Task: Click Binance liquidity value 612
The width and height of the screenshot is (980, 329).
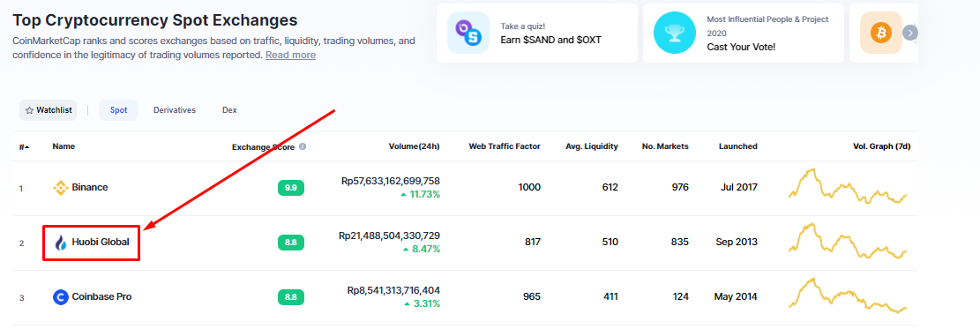Action: click(x=610, y=188)
